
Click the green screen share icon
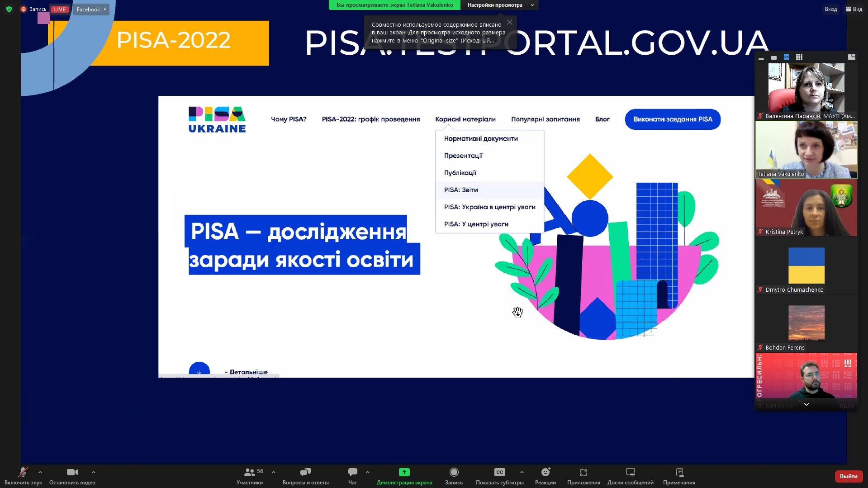point(404,473)
